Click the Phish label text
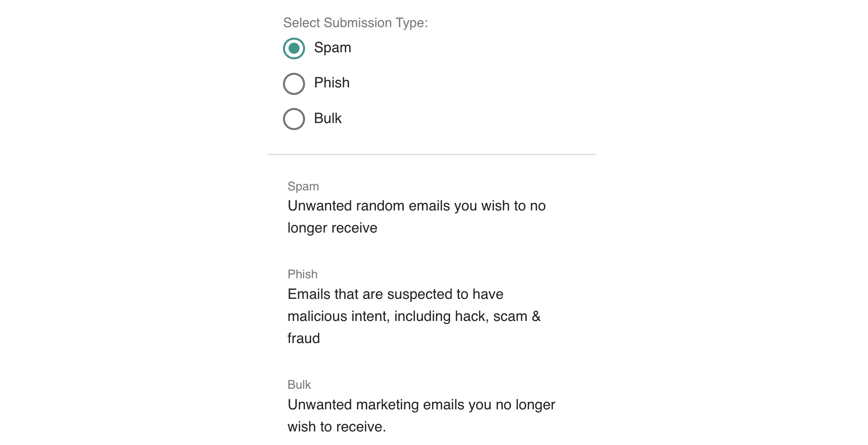This screenshot has width=868, height=445. [x=332, y=83]
